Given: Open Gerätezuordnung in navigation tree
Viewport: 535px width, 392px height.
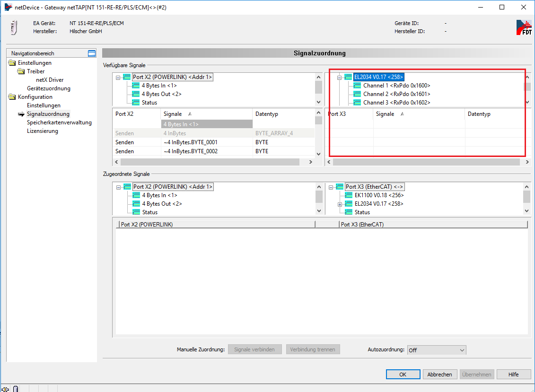Looking at the screenshot, I should click(x=49, y=88).
